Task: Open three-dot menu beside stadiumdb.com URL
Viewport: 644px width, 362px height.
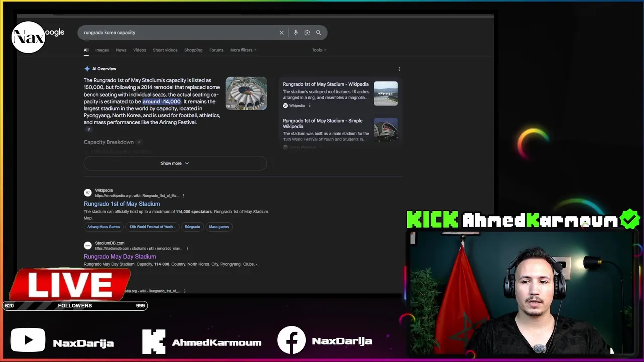Action: click(x=187, y=248)
